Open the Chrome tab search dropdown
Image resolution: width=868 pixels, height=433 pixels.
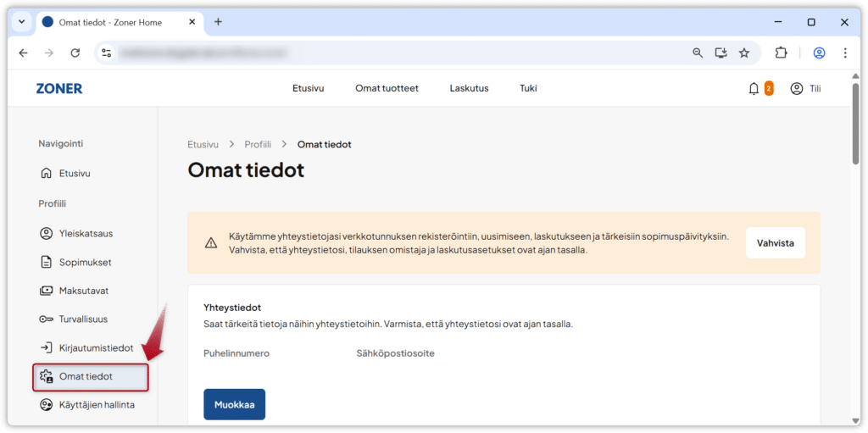(x=22, y=22)
